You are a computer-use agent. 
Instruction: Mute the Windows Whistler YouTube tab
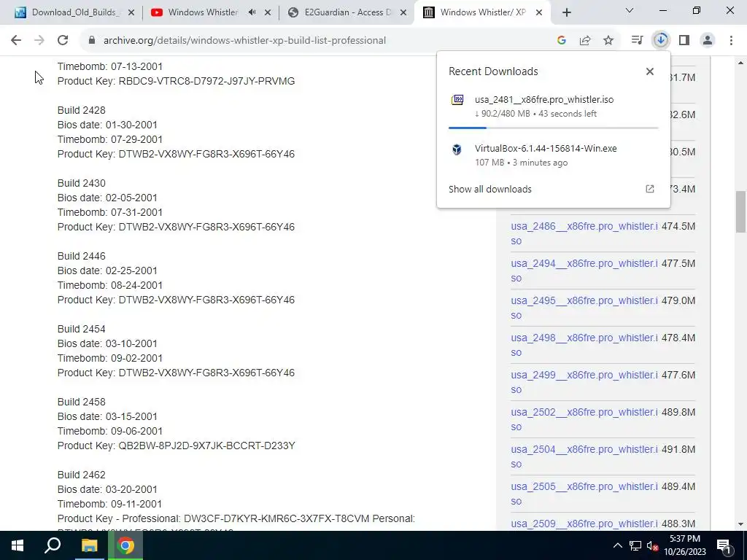pyautogui.click(x=252, y=12)
